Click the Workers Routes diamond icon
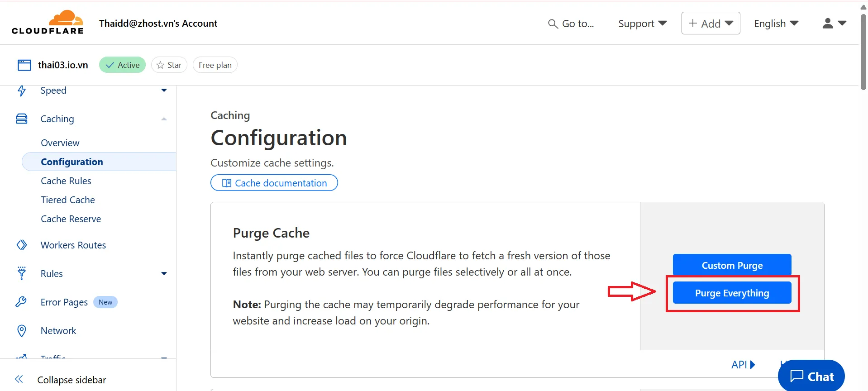This screenshot has width=868, height=391. click(22, 245)
